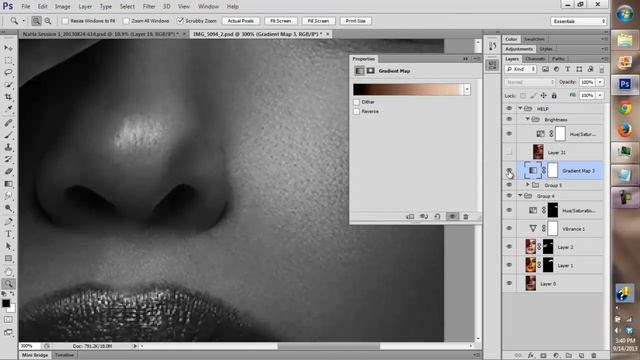Image resolution: width=640 pixels, height=360 pixels.
Task: Open the layer Kind filter dropdown
Action: pos(520,69)
